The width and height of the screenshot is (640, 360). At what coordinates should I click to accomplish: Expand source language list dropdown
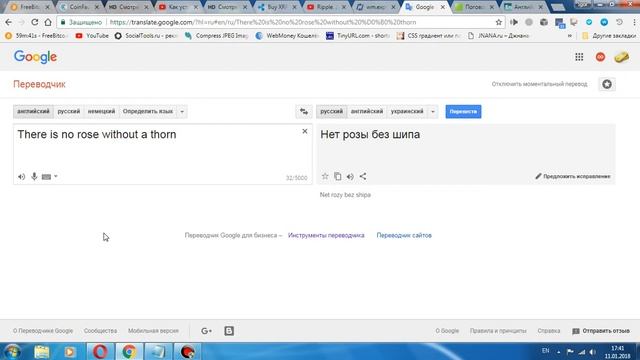pyautogui.click(x=182, y=111)
